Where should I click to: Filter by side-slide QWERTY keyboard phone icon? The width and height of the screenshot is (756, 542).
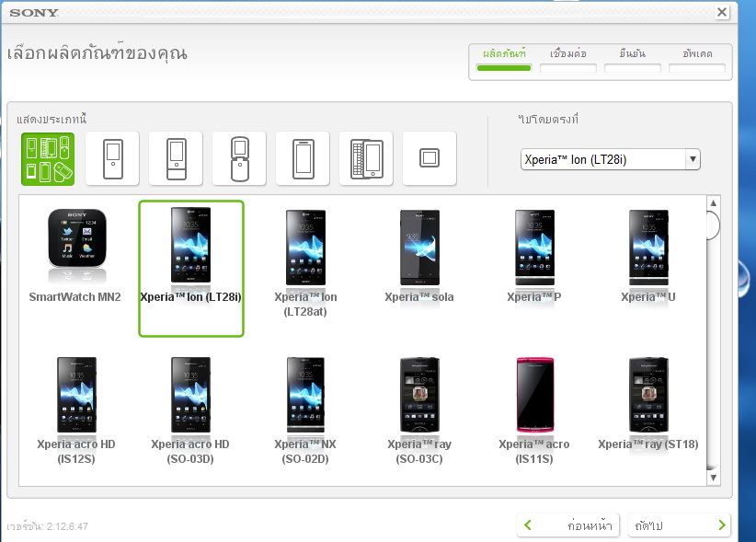pyautogui.click(x=366, y=158)
